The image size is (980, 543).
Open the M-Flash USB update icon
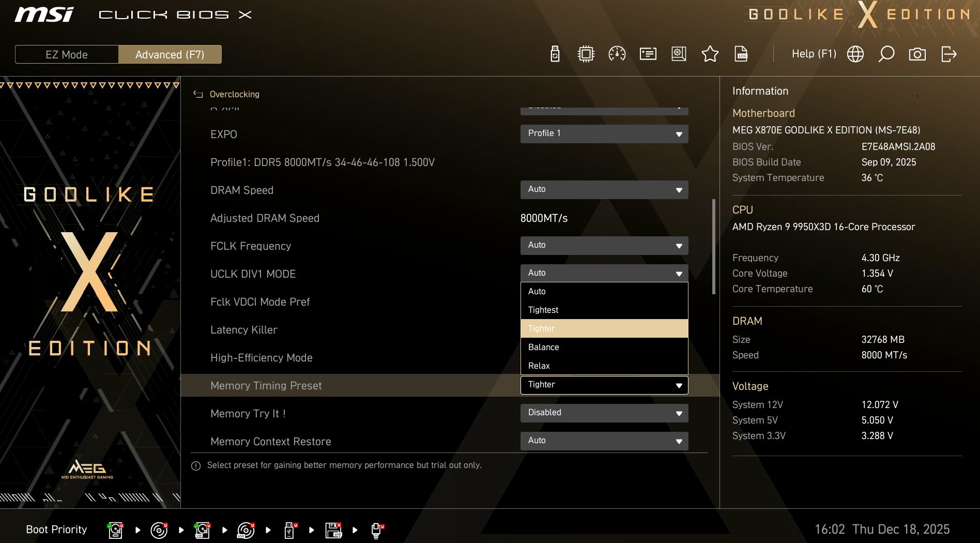click(555, 54)
